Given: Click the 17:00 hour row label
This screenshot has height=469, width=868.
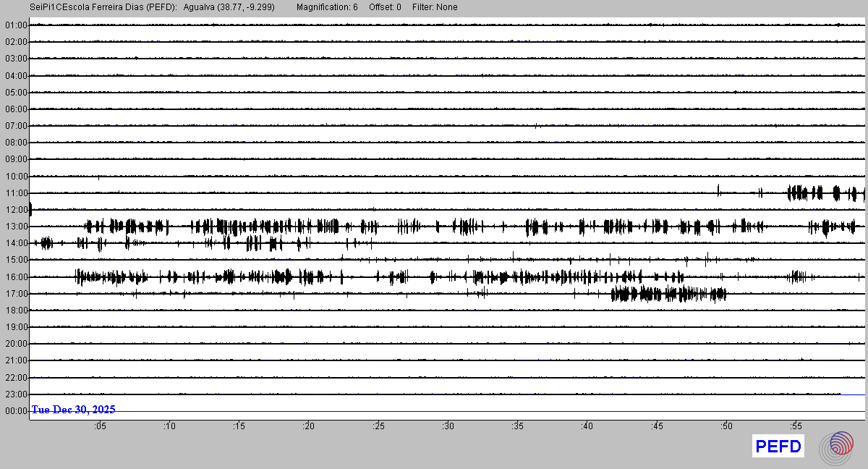Looking at the screenshot, I should [x=16, y=294].
